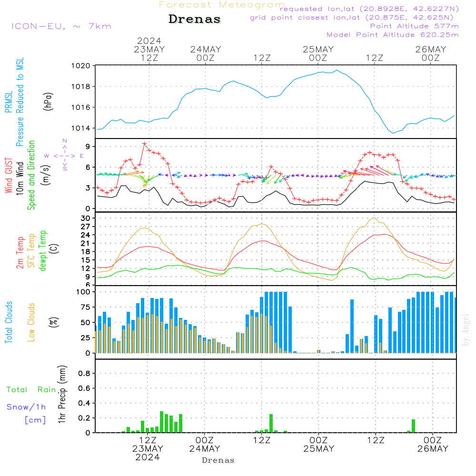The width and height of the screenshot is (476, 476).
Task: Click the Snow/1h legend label
Action: (x=26, y=407)
